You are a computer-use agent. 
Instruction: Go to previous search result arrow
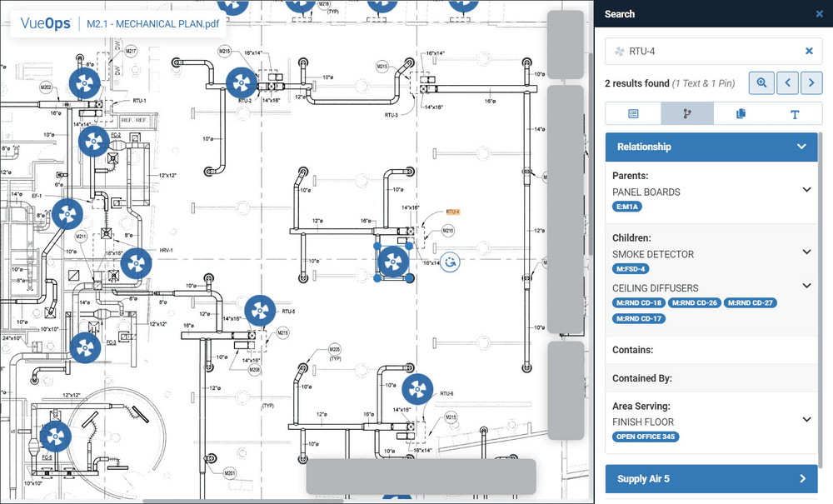(x=787, y=82)
